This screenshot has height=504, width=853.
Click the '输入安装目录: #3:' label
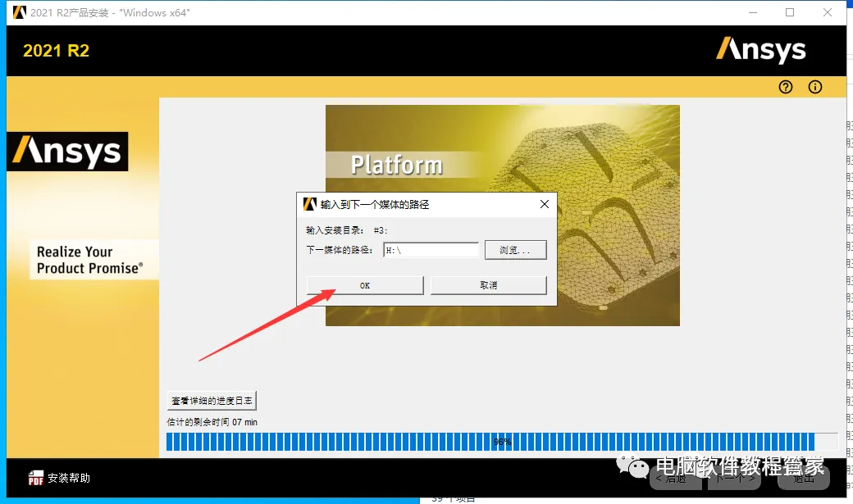tap(346, 230)
